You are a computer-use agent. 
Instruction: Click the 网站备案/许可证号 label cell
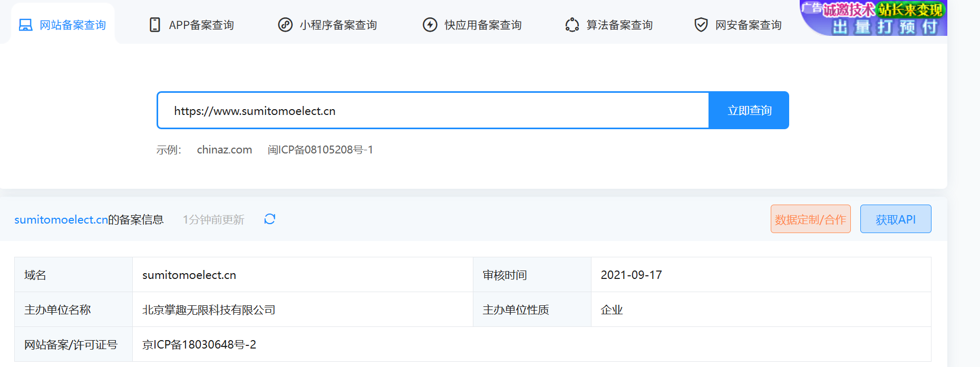coord(73,344)
